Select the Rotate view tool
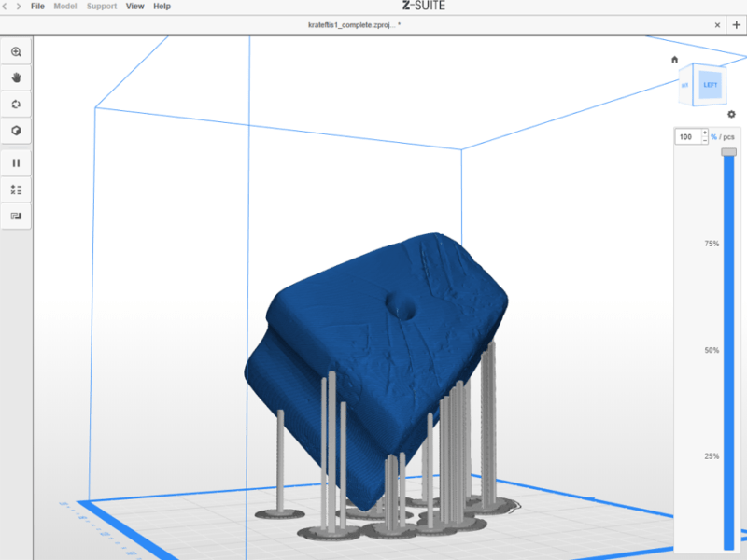This screenshot has width=747, height=560. point(16,105)
